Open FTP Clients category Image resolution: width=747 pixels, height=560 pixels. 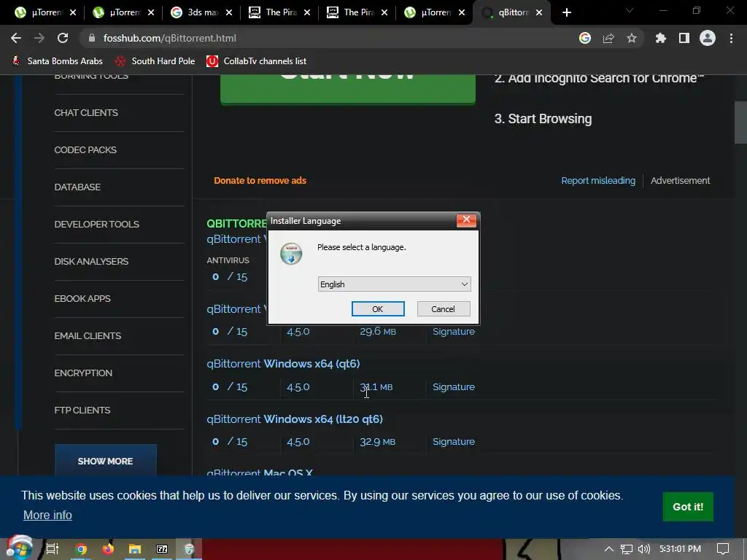(82, 410)
